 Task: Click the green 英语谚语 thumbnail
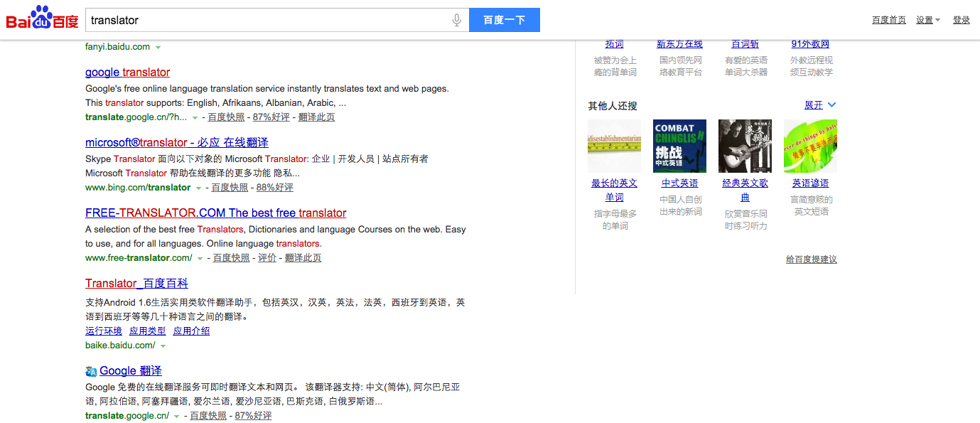pyautogui.click(x=810, y=146)
